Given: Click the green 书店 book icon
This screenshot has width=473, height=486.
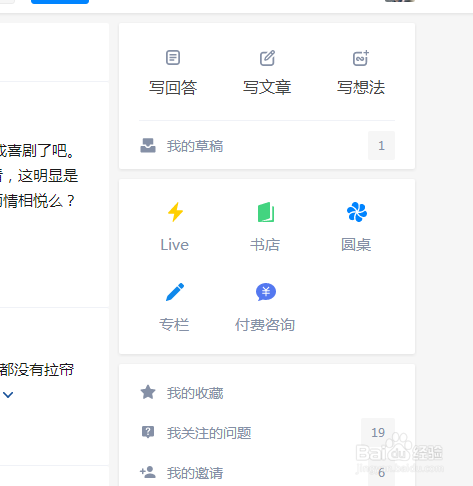Looking at the screenshot, I should tap(266, 212).
